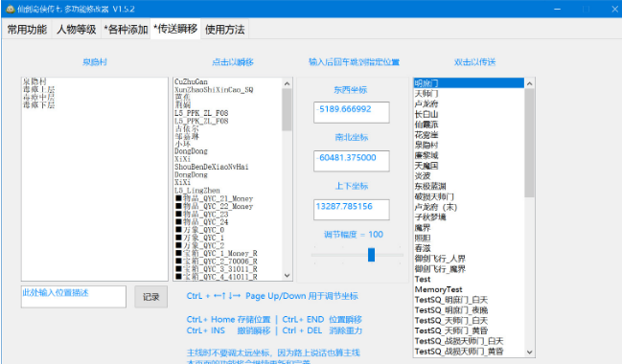Click the 万象_QYC_0 entry
This screenshot has height=364, width=622.
(200, 230)
